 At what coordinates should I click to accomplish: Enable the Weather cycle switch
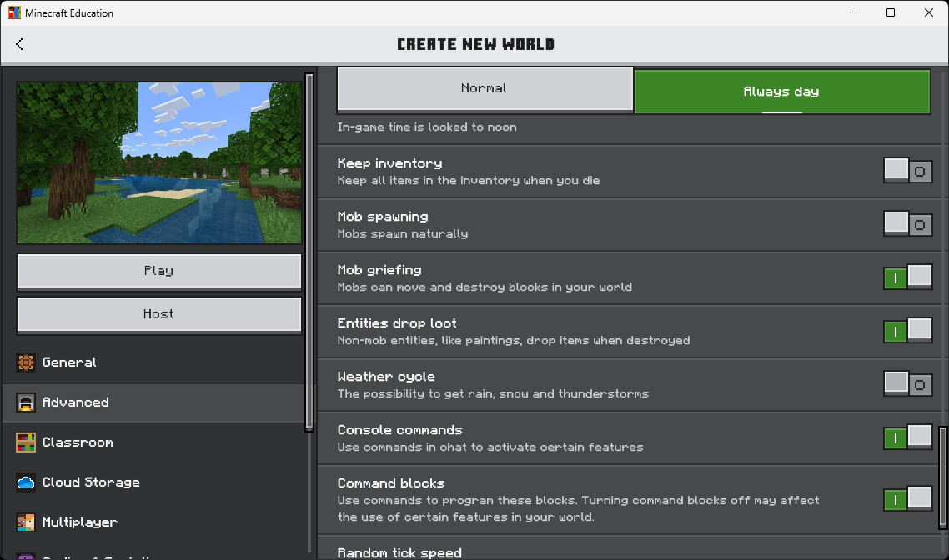(908, 384)
